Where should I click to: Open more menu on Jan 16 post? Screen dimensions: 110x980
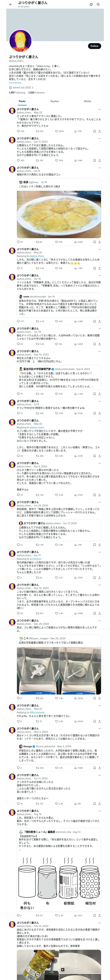click(x=99, y=275)
